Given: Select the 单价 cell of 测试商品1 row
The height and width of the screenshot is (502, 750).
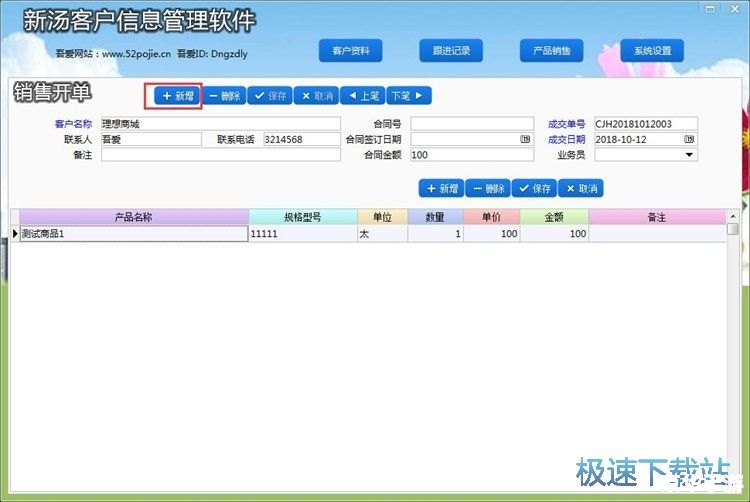Looking at the screenshot, I should pyautogui.click(x=492, y=233).
